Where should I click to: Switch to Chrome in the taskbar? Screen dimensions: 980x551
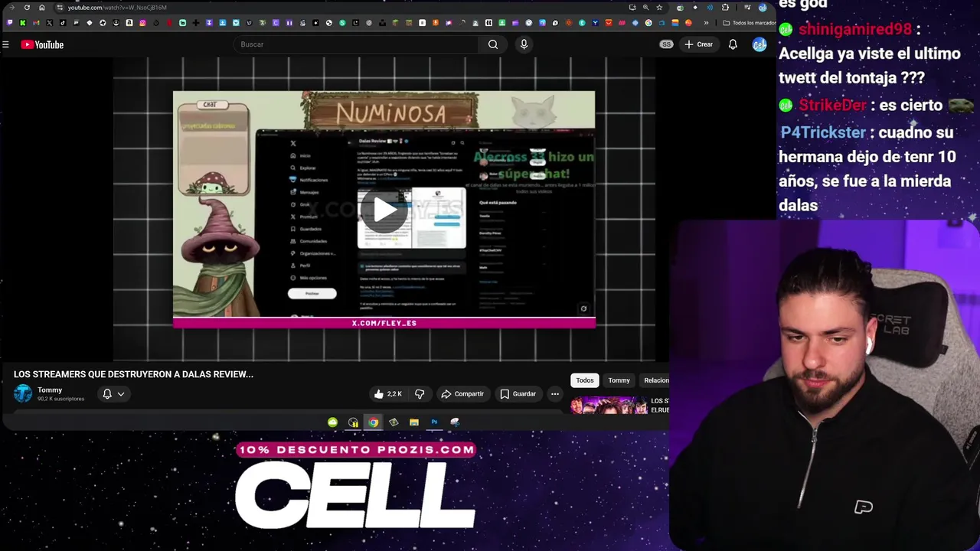pyautogui.click(x=373, y=422)
